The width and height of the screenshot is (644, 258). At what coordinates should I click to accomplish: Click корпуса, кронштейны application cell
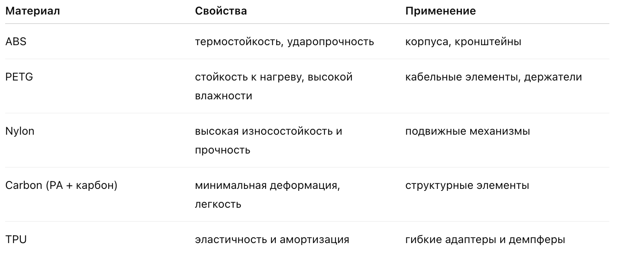[x=463, y=42]
